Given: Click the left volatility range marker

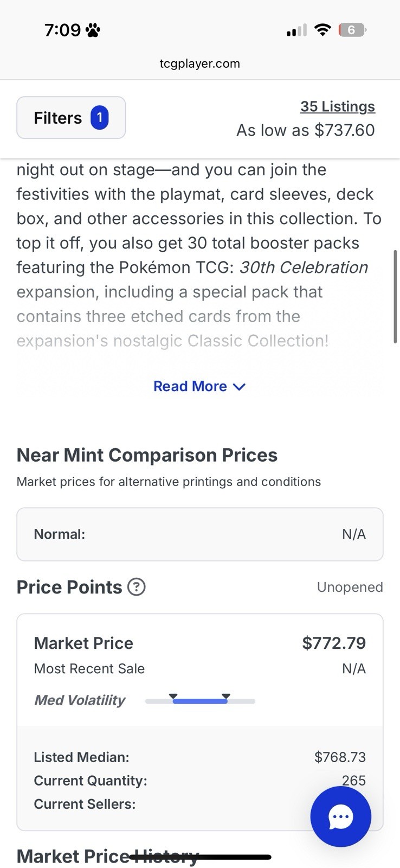Looking at the screenshot, I should pyautogui.click(x=173, y=696).
